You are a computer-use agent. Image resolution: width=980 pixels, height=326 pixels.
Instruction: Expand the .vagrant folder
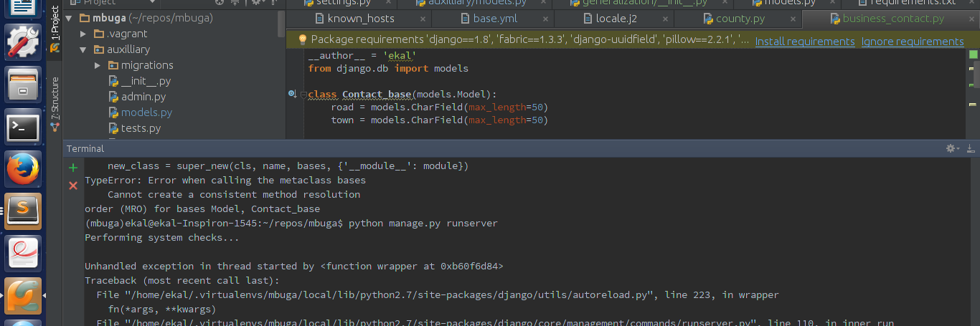84,34
